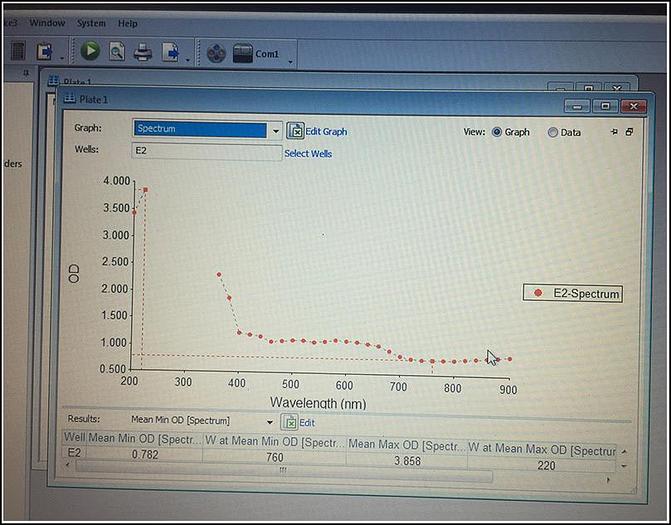Click the E2 well cell in results
The width and height of the screenshot is (671, 525).
pyautogui.click(x=74, y=452)
